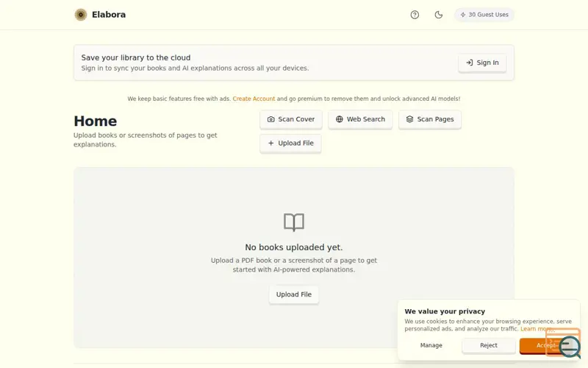Open the Create Account link

[x=254, y=99]
